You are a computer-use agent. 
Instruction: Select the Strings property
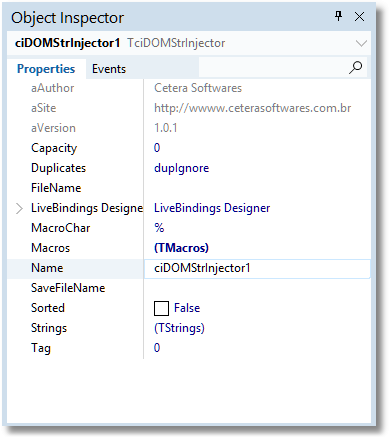click(49, 328)
